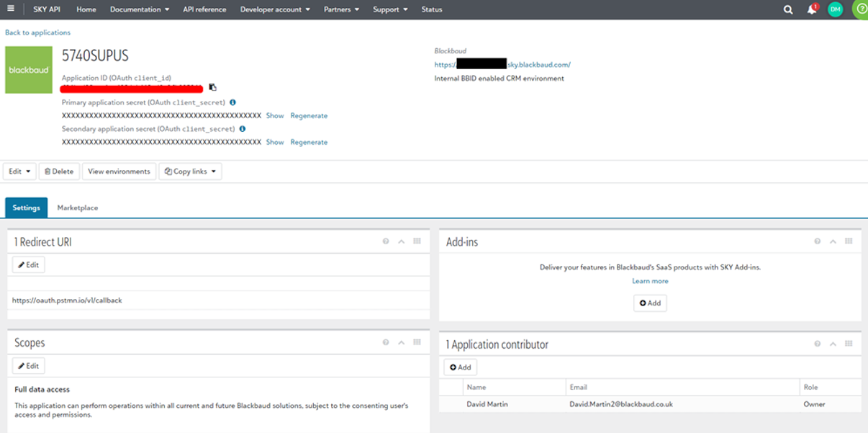The width and height of the screenshot is (868, 433).
Task: Grab the Application contributor tile move handle
Action: (849, 344)
